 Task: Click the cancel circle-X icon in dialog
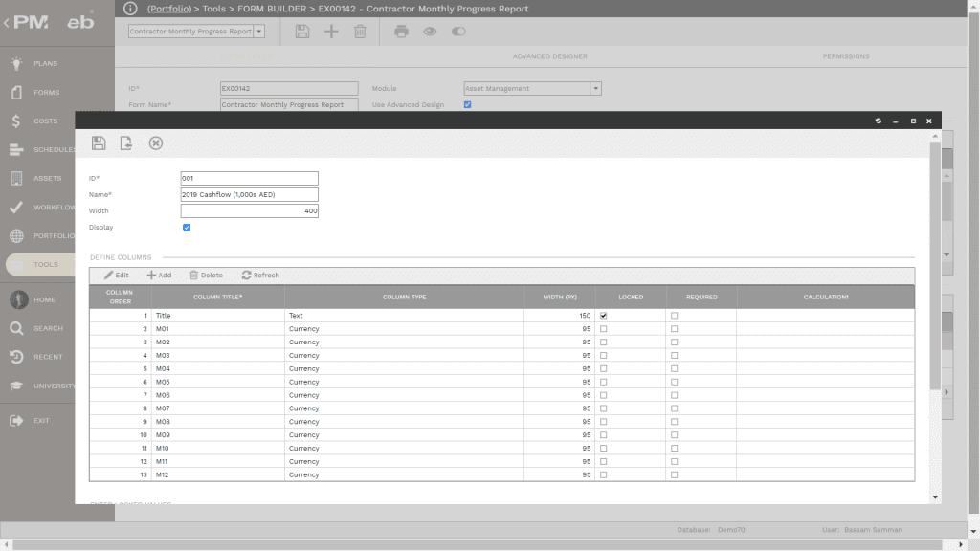coord(156,143)
